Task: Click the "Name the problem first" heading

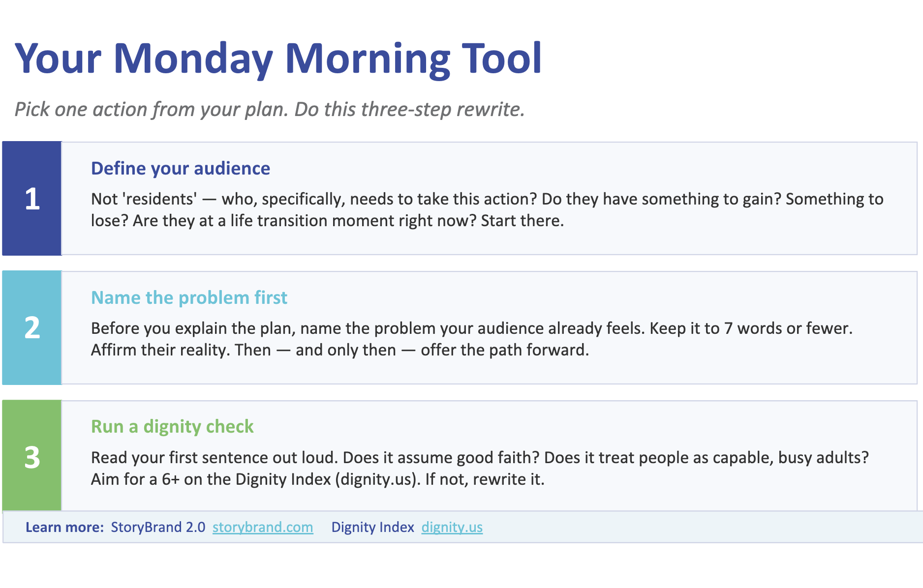Action: (x=189, y=297)
